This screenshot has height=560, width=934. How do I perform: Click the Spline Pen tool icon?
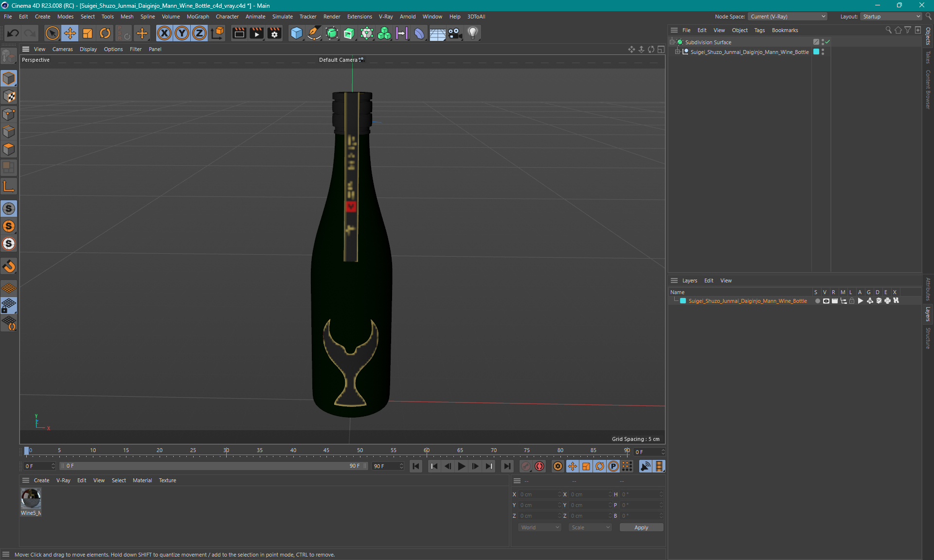[x=314, y=33]
